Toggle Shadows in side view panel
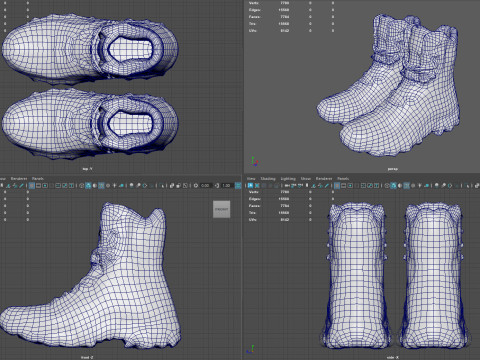This screenshot has width=480, height=360. 427,185
